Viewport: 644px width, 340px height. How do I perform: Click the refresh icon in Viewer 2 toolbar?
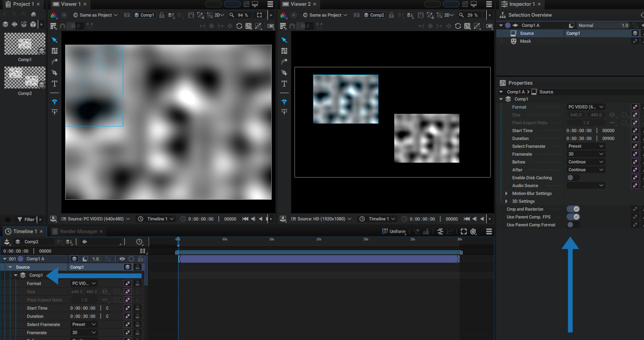(458, 26)
